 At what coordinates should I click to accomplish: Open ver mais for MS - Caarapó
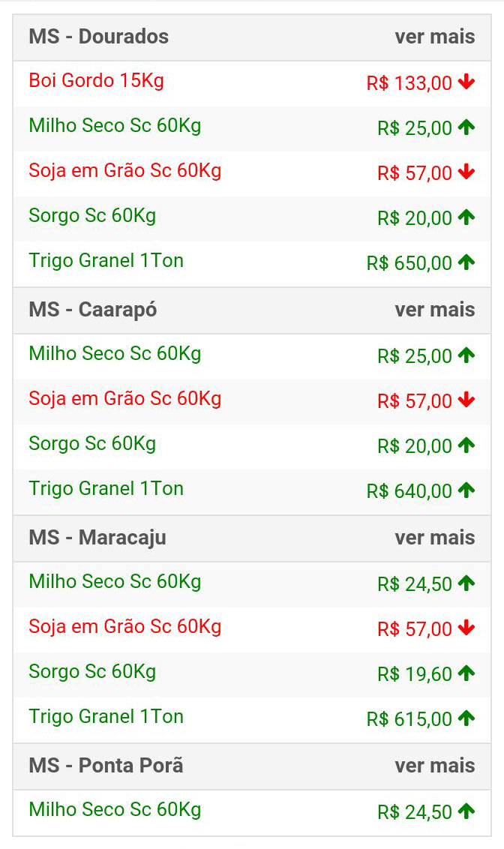(x=435, y=310)
